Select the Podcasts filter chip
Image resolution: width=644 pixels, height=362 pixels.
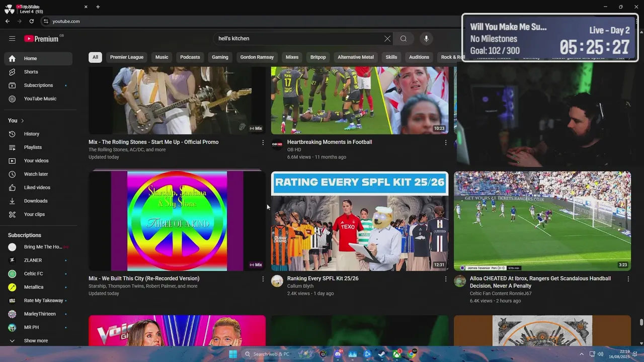point(190,57)
